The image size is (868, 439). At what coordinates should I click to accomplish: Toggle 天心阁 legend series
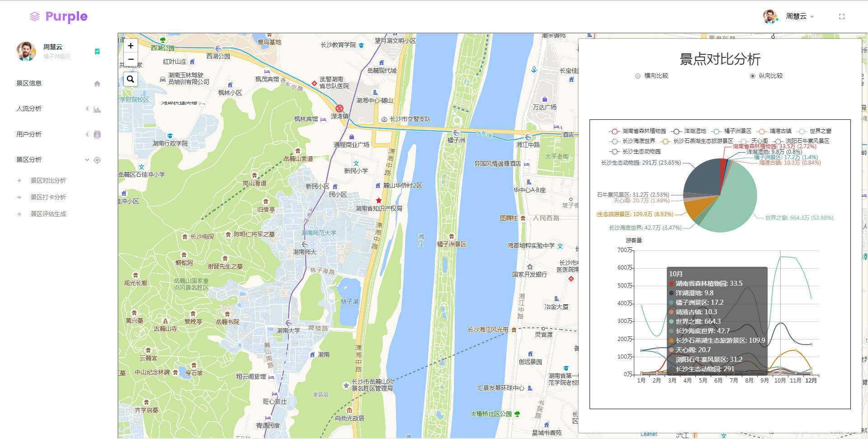(x=753, y=141)
